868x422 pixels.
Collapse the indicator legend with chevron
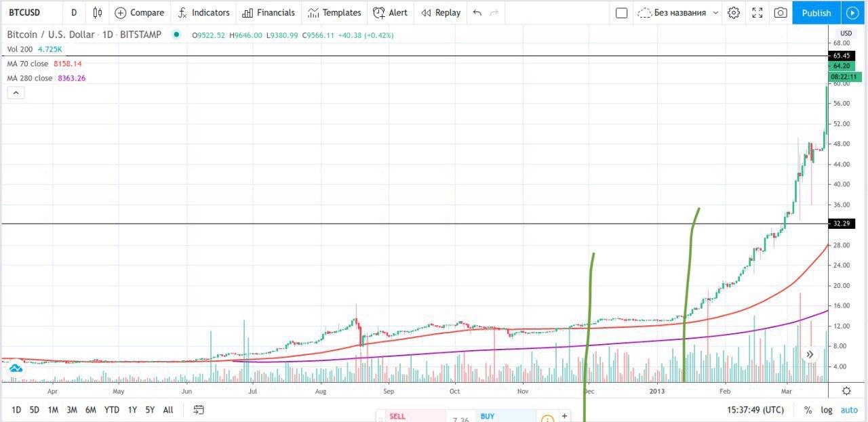(x=16, y=93)
